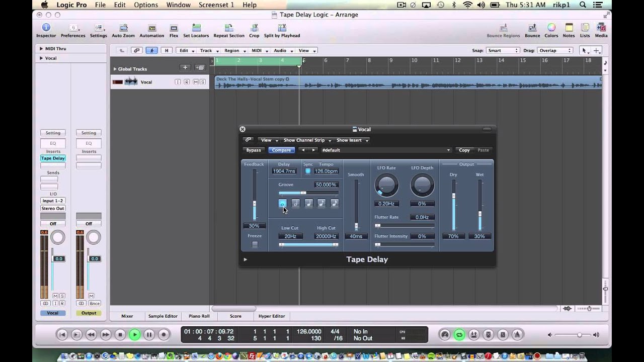Image resolution: width=644 pixels, height=362 pixels.
Task: Click the duplicate track button
Action: click(200, 67)
